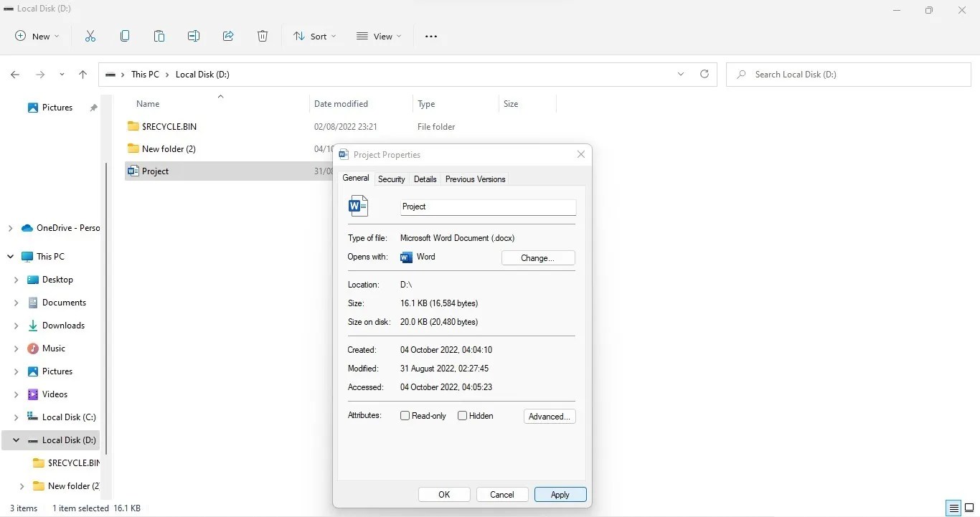Rename the selected file via toolbar
This screenshot has width=980, height=517.
(x=194, y=36)
